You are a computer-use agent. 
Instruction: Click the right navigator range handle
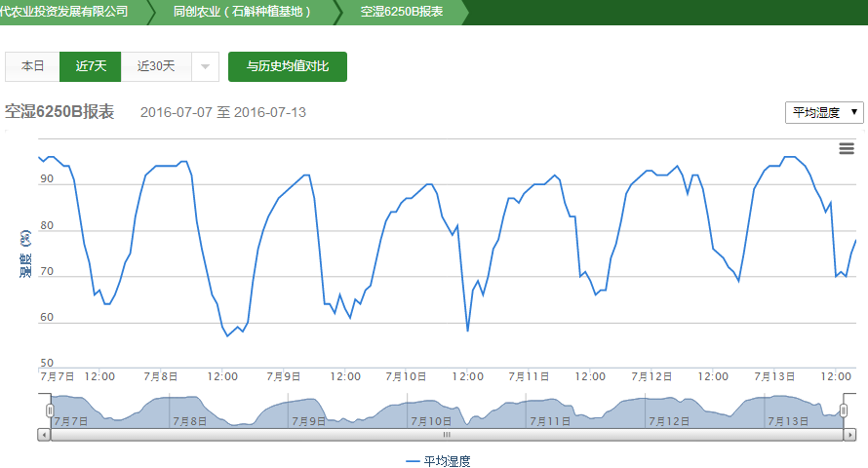(x=845, y=410)
